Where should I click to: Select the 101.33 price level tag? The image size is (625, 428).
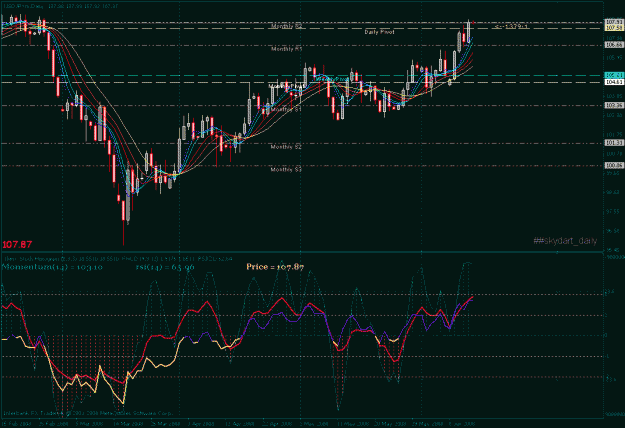pos(614,143)
